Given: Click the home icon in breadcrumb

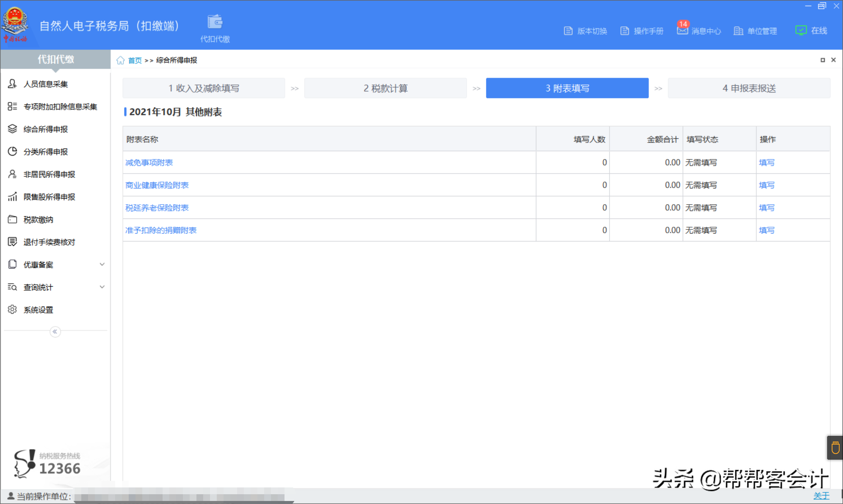Looking at the screenshot, I should (120, 60).
